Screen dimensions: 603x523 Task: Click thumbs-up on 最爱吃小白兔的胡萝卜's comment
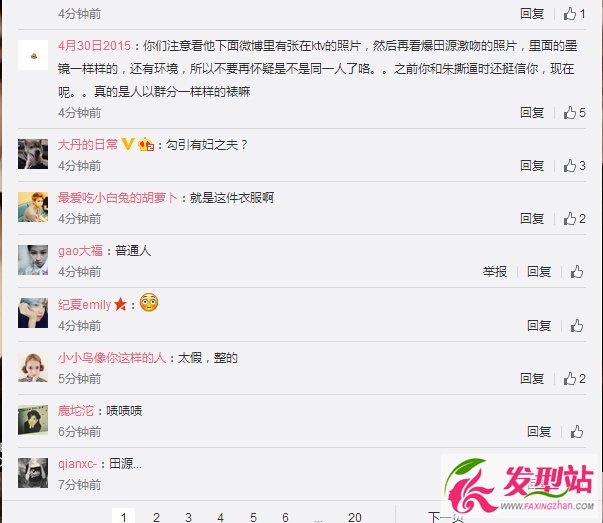pyautogui.click(x=574, y=219)
